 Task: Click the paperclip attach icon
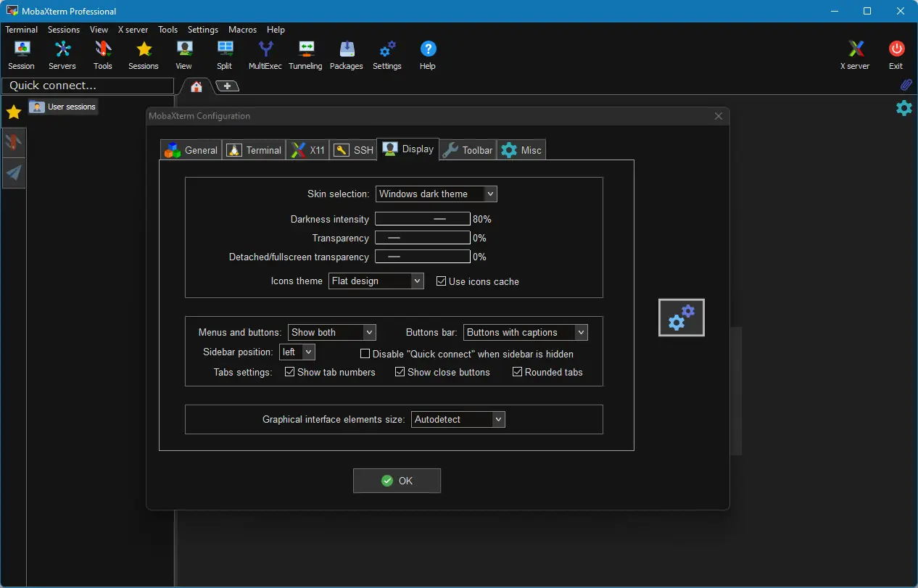(906, 85)
